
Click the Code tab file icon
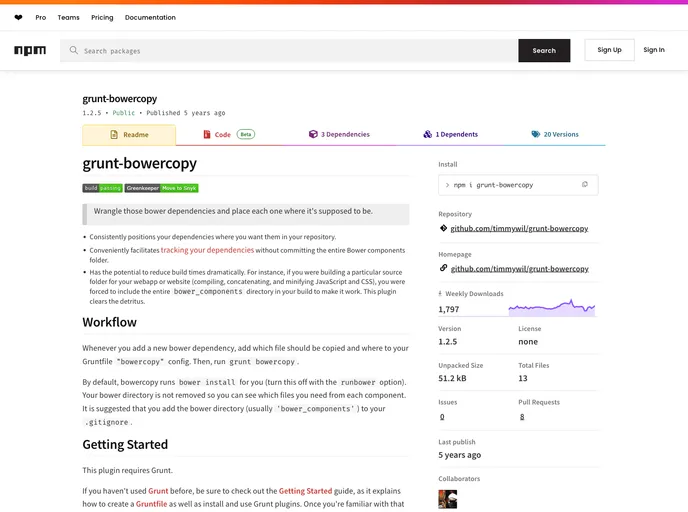tap(207, 134)
